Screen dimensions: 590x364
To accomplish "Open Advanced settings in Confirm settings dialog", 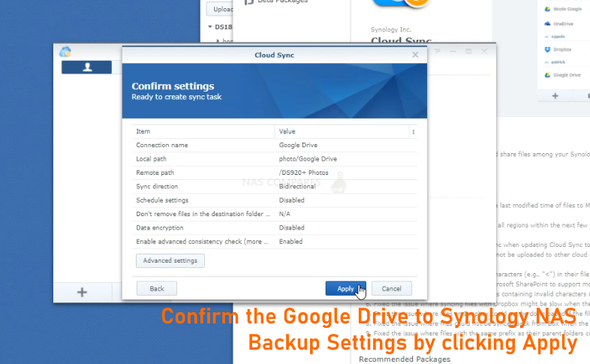I will pos(170,260).
